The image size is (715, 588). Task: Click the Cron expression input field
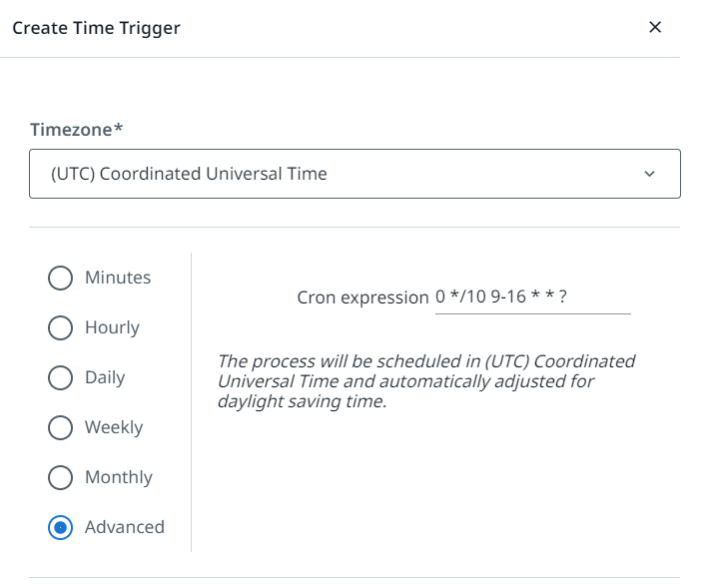[x=532, y=297]
